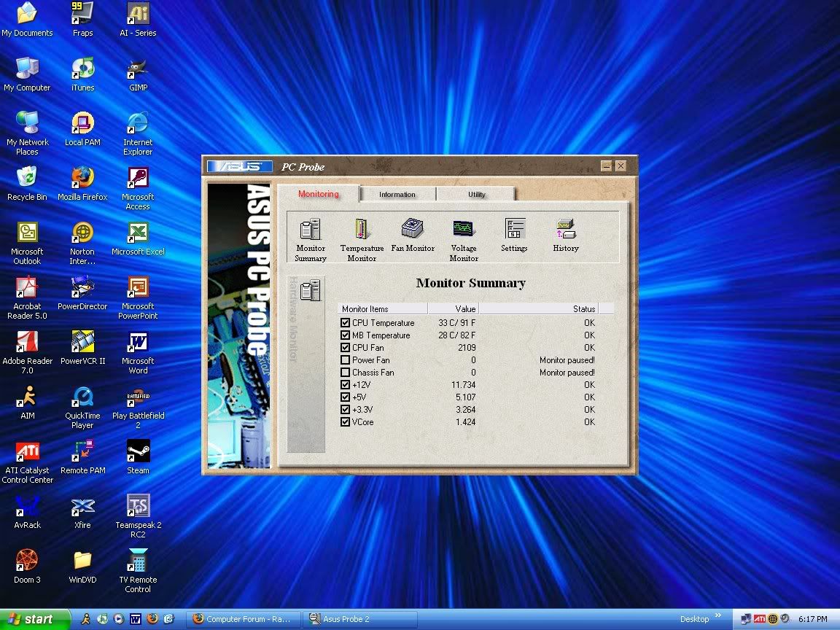Select the Teamspeak 2 RC2 desktop icon
Viewport: 840px width, 630px height.
tap(138, 516)
